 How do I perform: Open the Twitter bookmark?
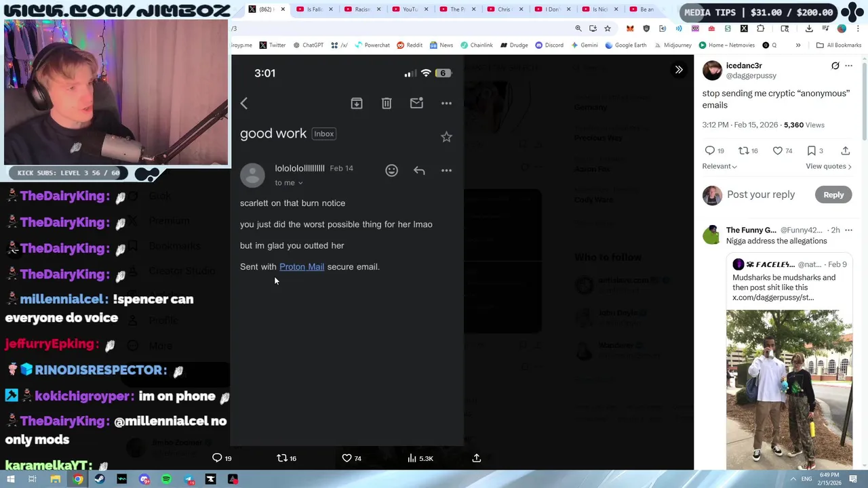273,45
